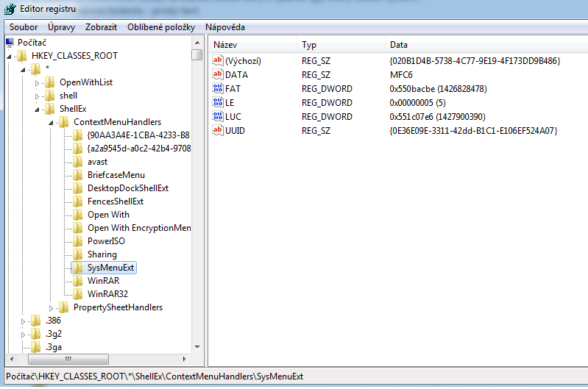588x389 pixels.
Task: Click the UUID string value icon
Action: [x=218, y=130]
